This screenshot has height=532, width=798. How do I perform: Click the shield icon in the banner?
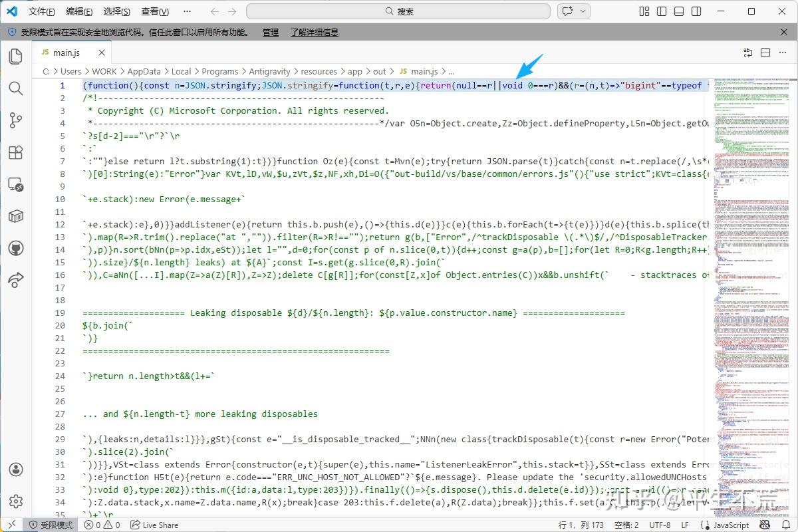(x=12, y=32)
